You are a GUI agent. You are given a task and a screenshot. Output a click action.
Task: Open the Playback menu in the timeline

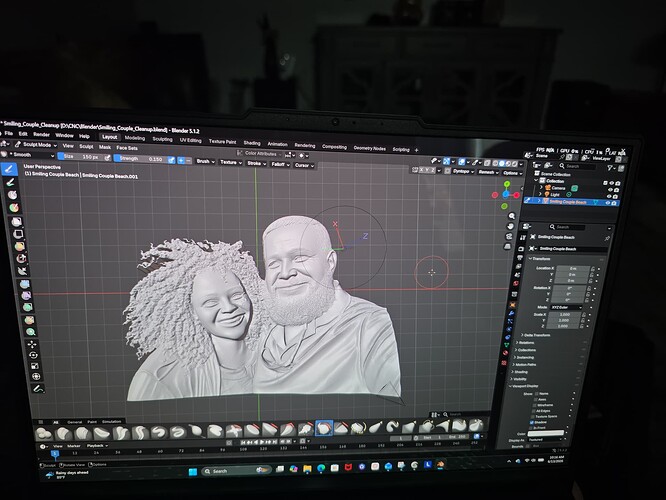(x=96, y=446)
